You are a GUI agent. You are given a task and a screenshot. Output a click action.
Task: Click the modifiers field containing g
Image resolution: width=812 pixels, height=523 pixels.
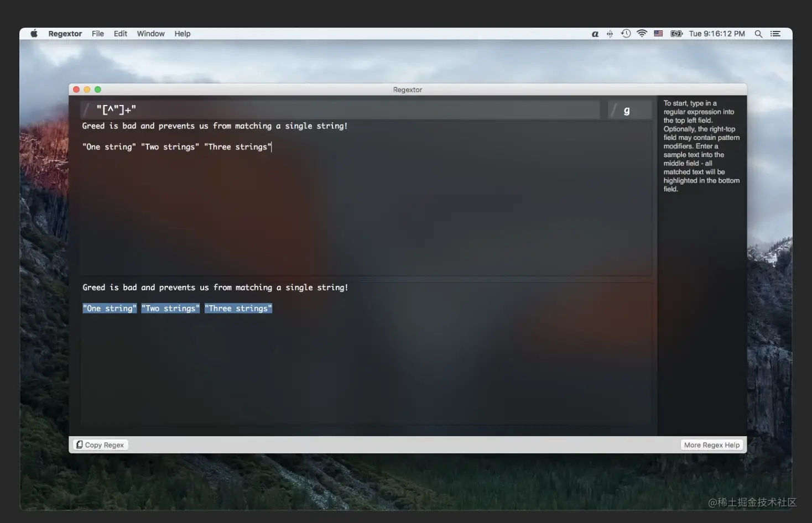point(629,110)
